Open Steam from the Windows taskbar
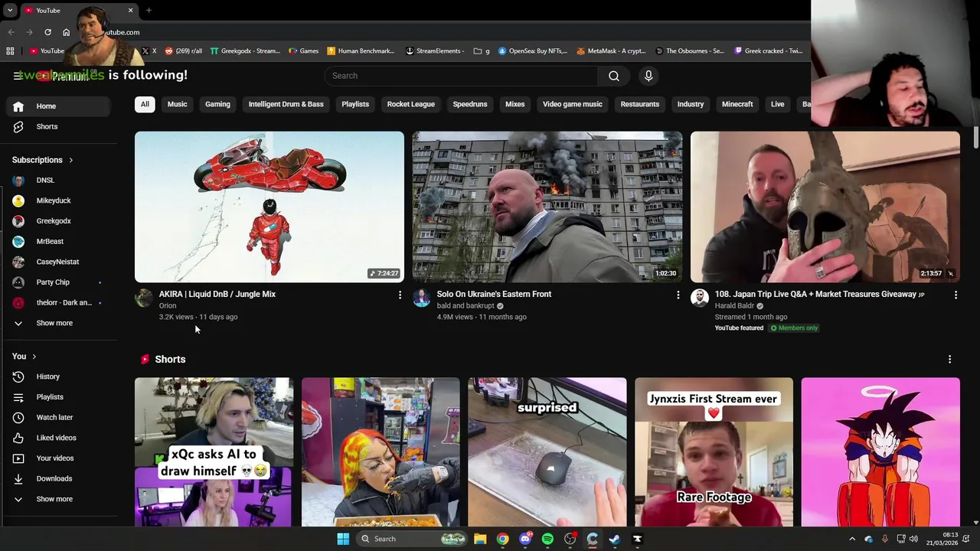This screenshot has height=551, width=980. (614, 539)
